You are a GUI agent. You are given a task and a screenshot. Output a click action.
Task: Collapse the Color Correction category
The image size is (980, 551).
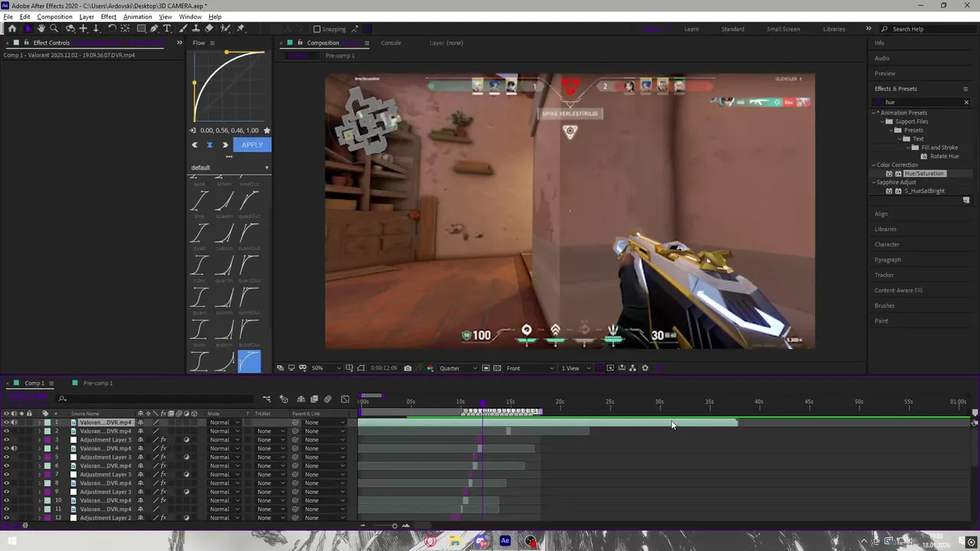pos(874,165)
